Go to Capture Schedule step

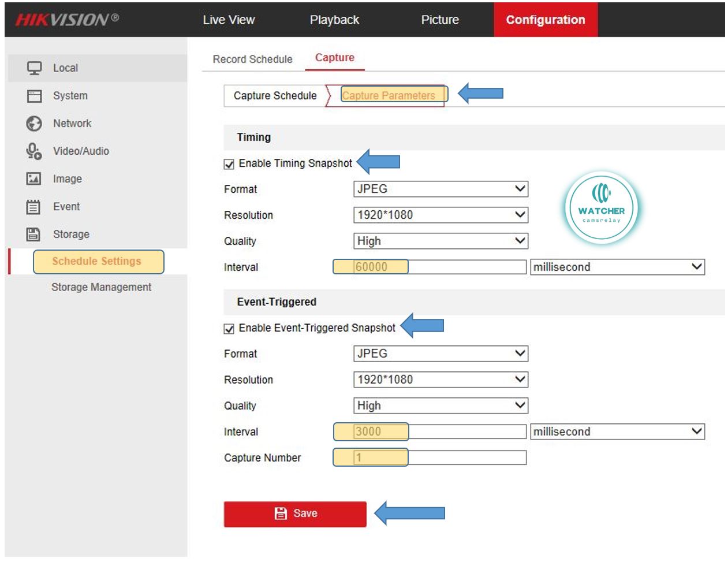coord(275,95)
